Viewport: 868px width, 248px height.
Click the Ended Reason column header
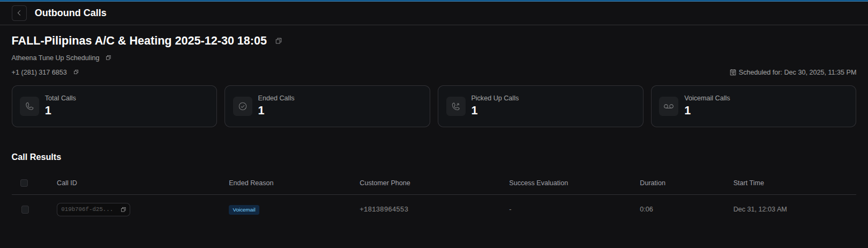click(x=251, y=183)
